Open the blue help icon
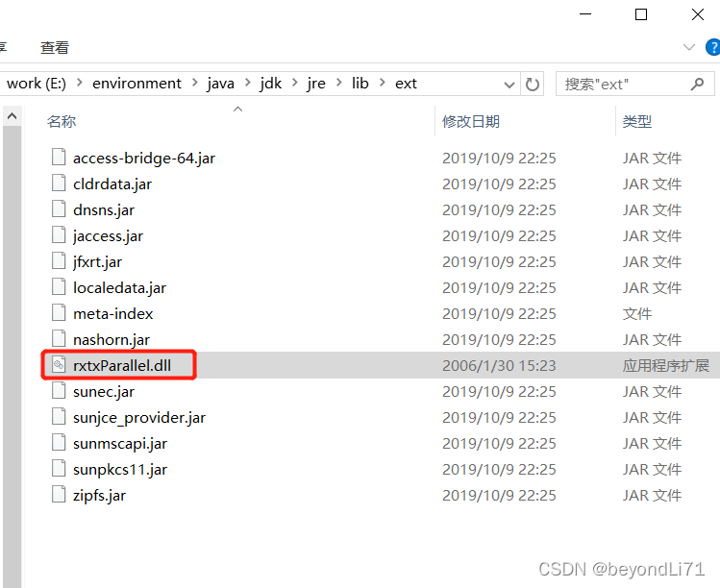The height and width of the screenshot is (588, 720). 713,47
